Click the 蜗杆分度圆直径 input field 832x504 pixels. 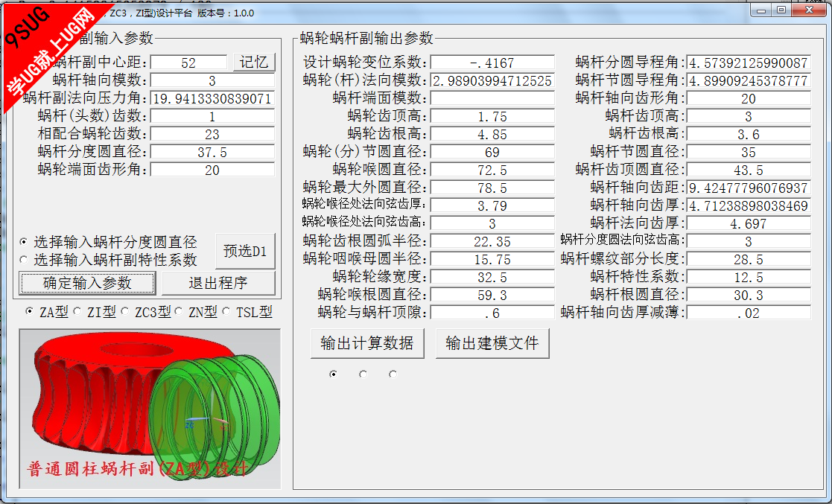point(212,153)
